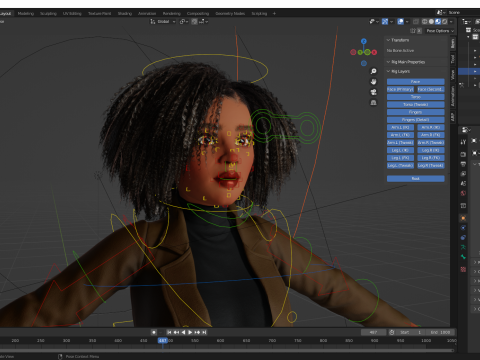Toggle the auto keying record button
Image resolution: width=480 pixels, height=360 pixels.
154,332
